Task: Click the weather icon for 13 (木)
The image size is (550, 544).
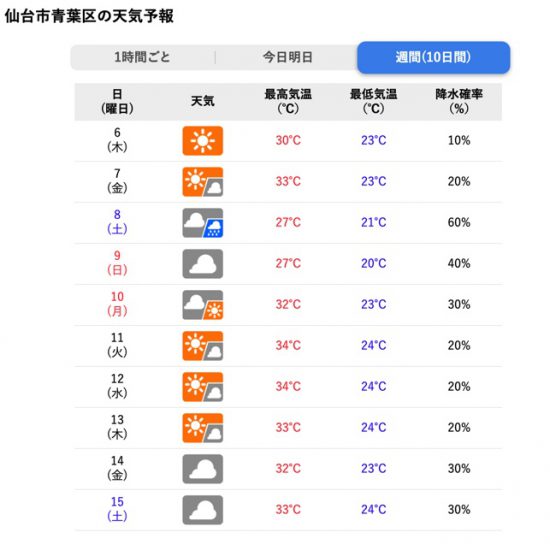Action: tap(203, 428)
